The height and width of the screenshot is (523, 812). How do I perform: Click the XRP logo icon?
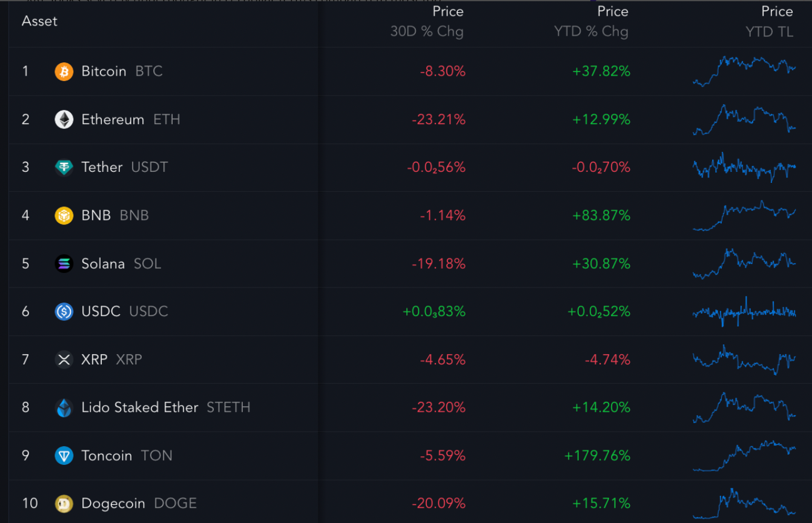64,360
